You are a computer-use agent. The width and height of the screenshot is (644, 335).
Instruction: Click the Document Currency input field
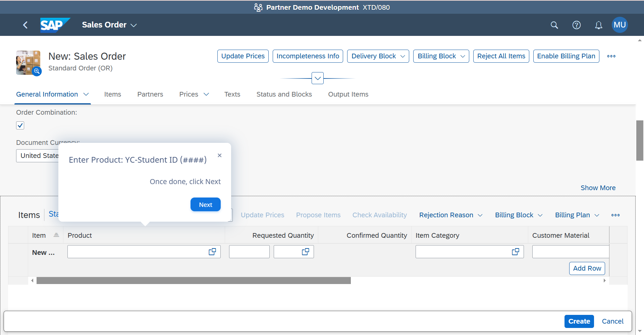pyautogui.click(x=38, y=156)
